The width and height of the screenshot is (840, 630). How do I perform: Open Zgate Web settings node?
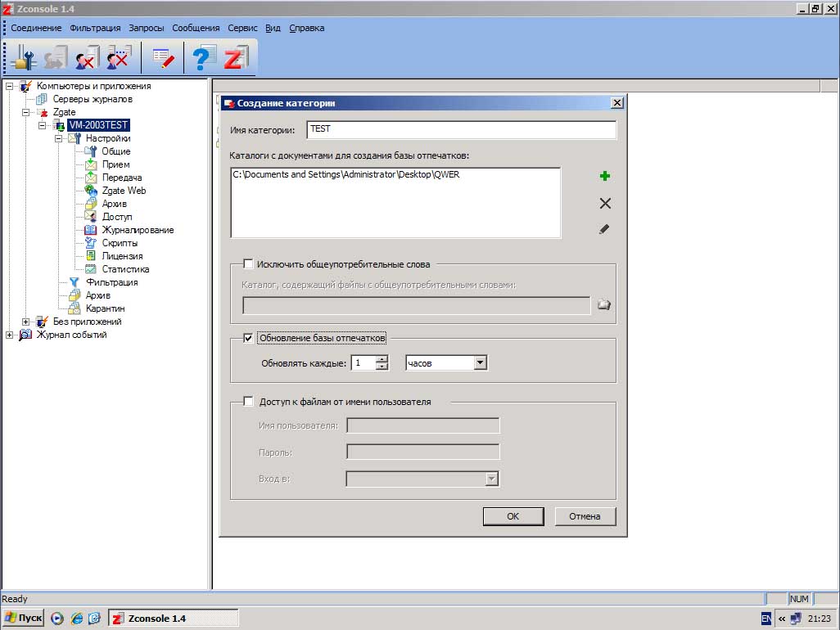pyautogui.click(x=124, y=191)
